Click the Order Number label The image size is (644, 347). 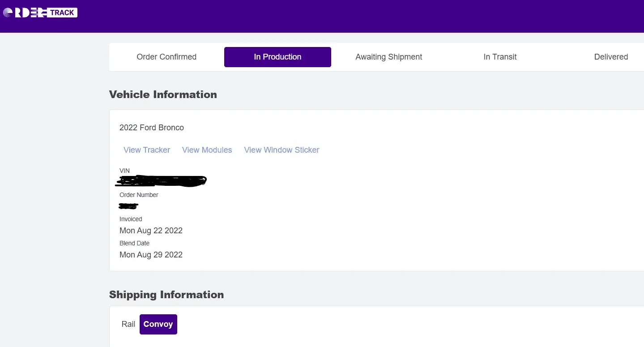coord(139,195)
